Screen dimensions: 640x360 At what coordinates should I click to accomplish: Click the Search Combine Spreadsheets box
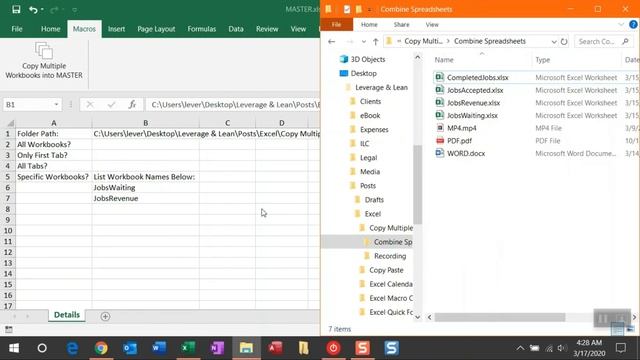tap(603, 41)
